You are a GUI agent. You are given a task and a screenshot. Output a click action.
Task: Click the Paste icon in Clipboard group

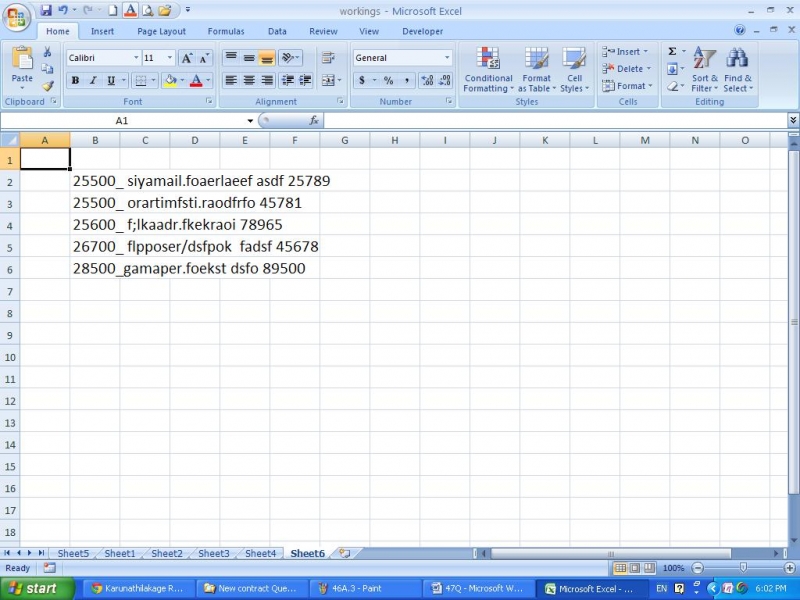click(x=22, y=62)
